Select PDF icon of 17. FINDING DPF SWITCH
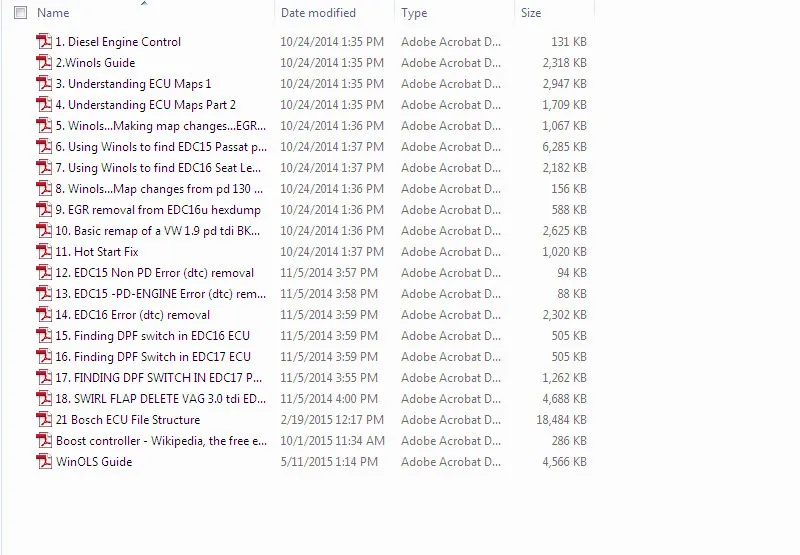 (x=44, y=377)
